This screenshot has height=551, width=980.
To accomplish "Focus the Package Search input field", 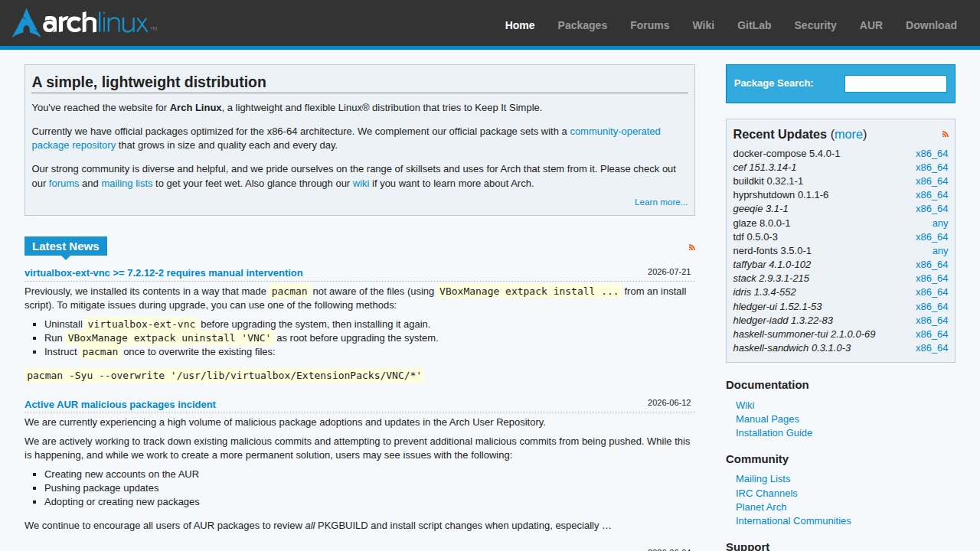I will 895,83.
